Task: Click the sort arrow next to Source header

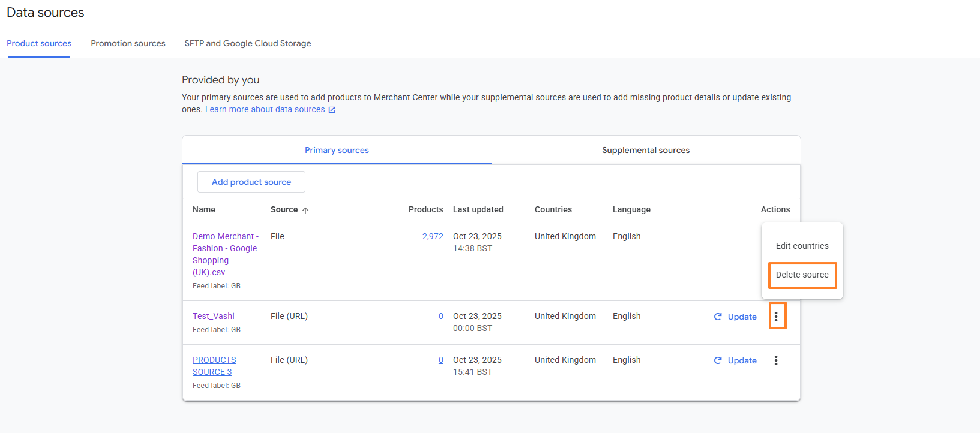Action: 305,210
